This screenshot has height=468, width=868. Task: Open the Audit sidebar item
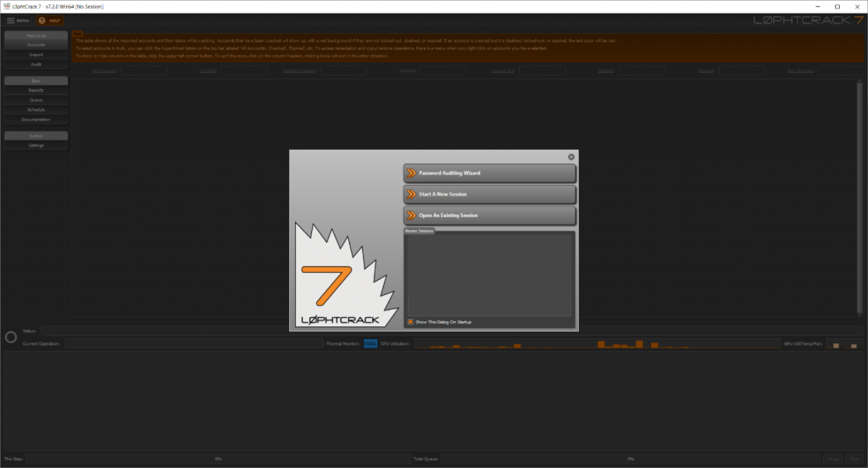(36, 64)
